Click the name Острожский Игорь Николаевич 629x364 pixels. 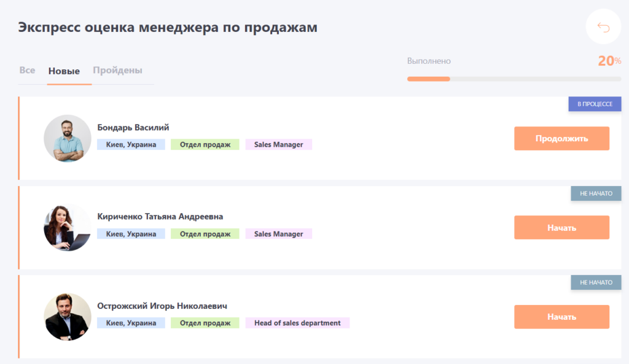pyautogui.click(x=162, y=306)
